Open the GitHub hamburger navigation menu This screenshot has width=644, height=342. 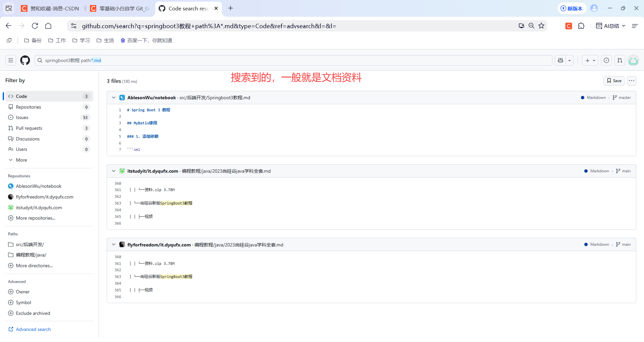[11, 60]
